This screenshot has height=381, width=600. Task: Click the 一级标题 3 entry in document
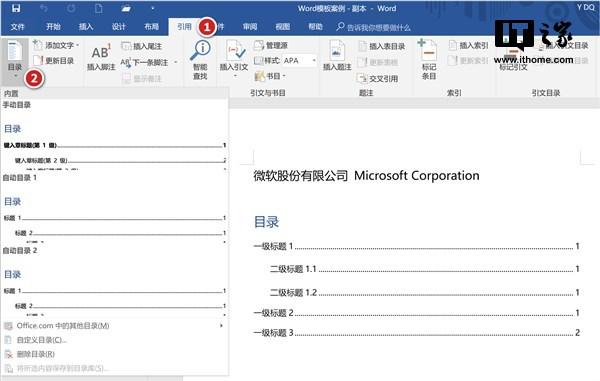pyautogui.click(x=416, y=332)
